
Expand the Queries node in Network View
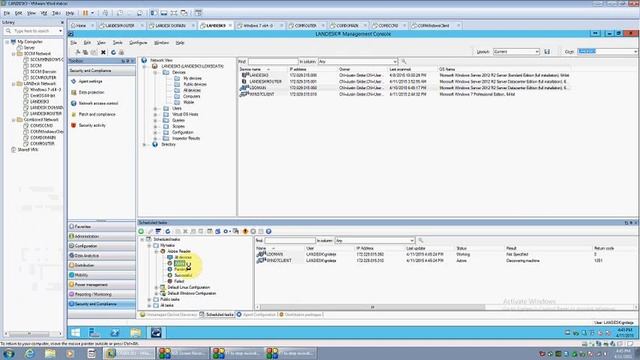point(156,120)
